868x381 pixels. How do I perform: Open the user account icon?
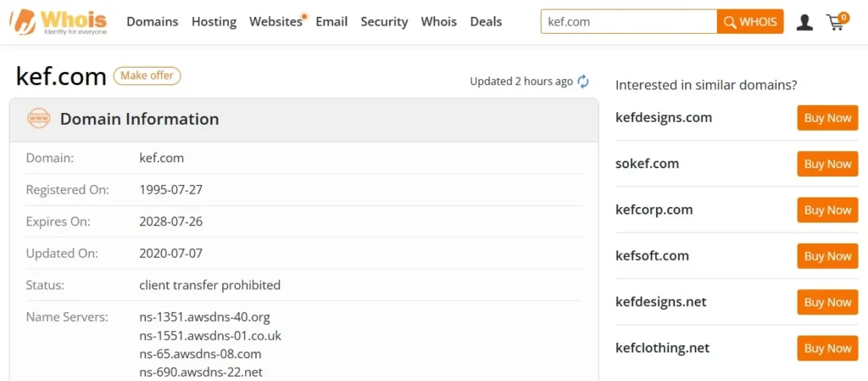[804, 22]
